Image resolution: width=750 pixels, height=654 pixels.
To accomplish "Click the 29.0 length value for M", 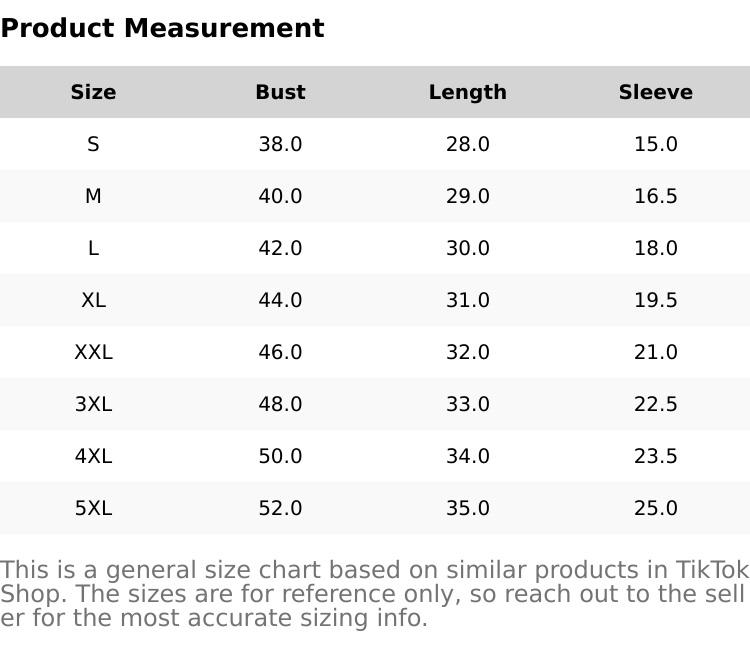I will [x=467, y=196].
